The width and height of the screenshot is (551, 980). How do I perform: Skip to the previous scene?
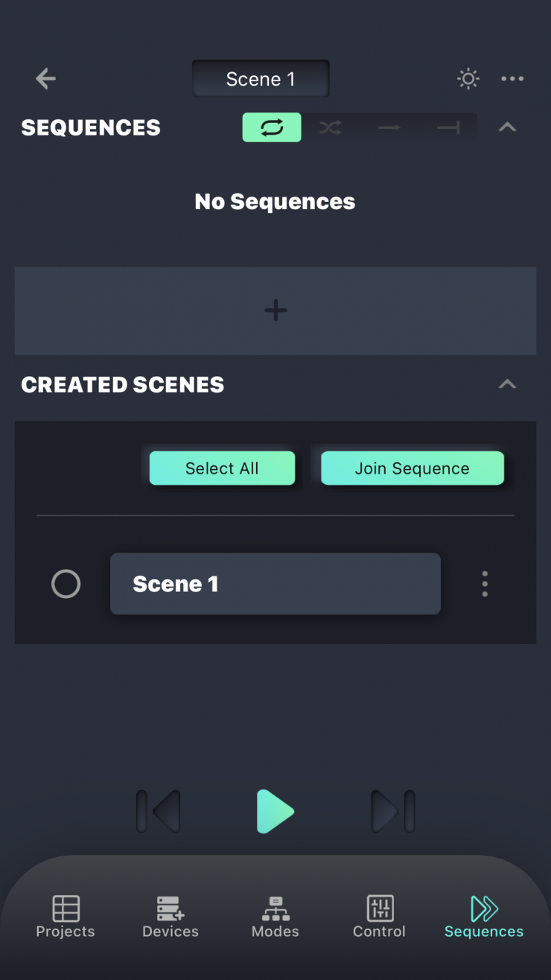tap(159, 811)
